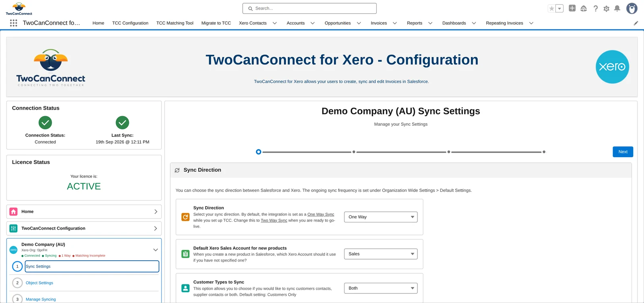Expand the Opportunities tab chevron
Screen dimensions: 644x303
coord(359,23)
